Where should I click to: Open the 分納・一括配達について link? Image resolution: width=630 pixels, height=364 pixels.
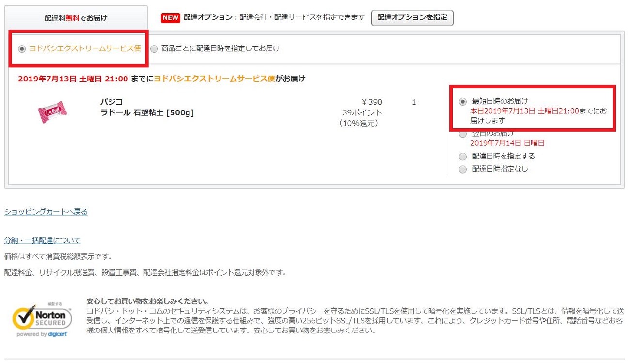(x=42, y=240)
